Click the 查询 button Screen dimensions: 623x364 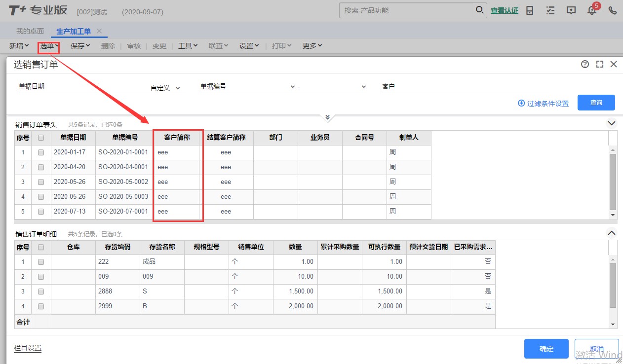596,103
